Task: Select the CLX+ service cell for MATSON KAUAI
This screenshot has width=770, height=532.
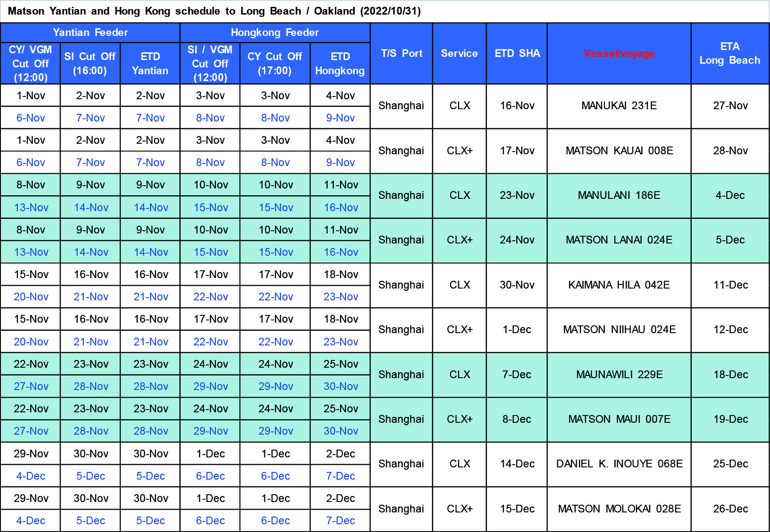Action: point(459,151)
